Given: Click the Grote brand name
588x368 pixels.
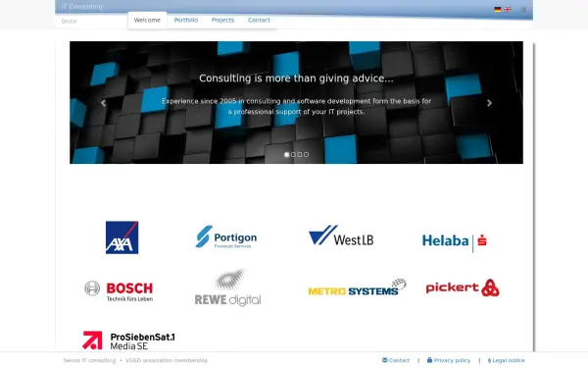Looking at the screenshot, I should (x=69, y=22).
